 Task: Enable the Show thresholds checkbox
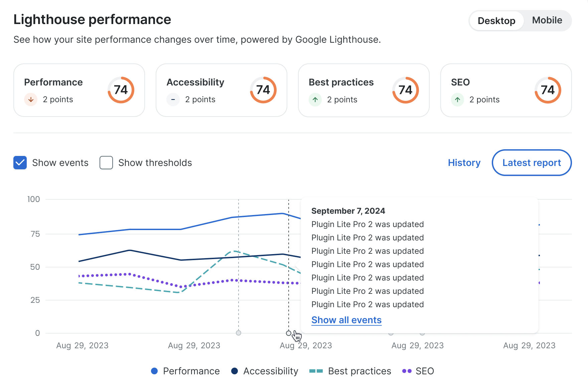point(106,163)
